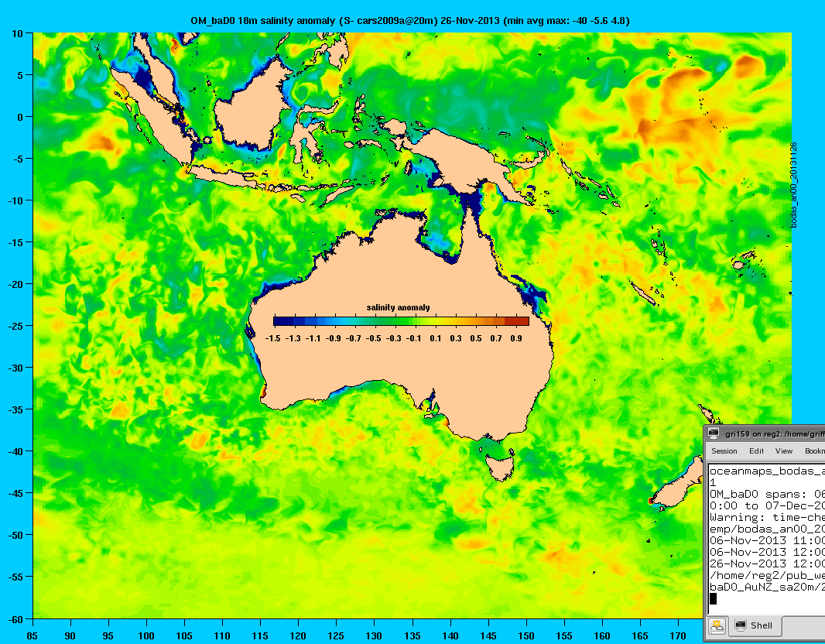Click y-axis tick label '-35'
The height and width of the screenshot is (644, 825).
pyautogui.click(x=17, y=410)
